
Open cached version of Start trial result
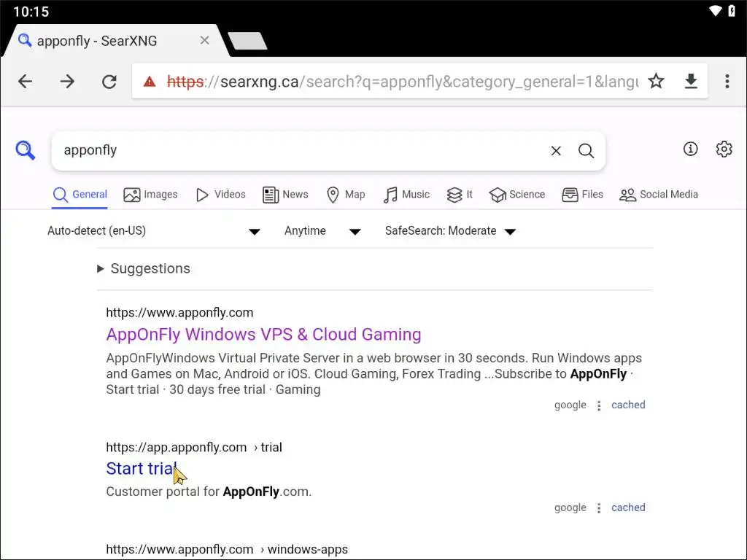click(628, 507)
